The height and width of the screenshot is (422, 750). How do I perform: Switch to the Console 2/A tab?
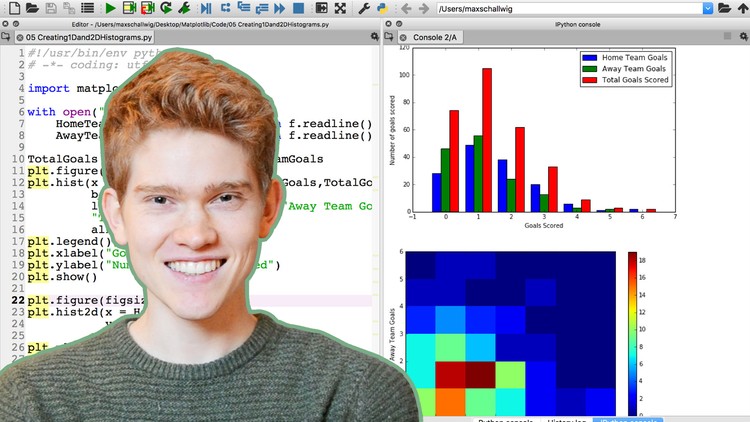point(436,37)
